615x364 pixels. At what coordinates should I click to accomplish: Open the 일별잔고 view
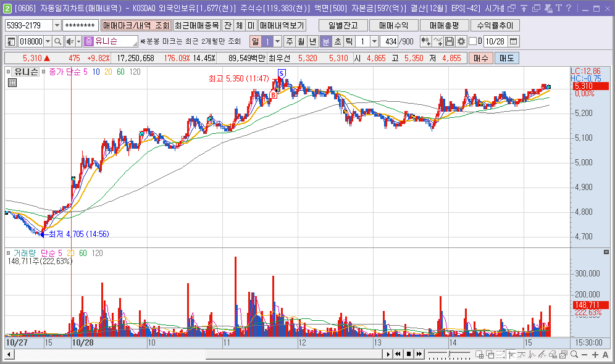tap(343, 25)
